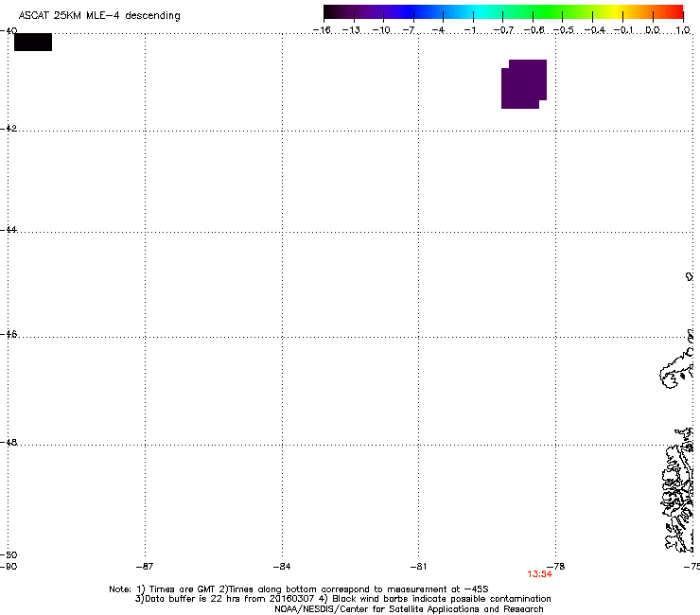
Task: Click the -7 color bar label
Action: 409,30
